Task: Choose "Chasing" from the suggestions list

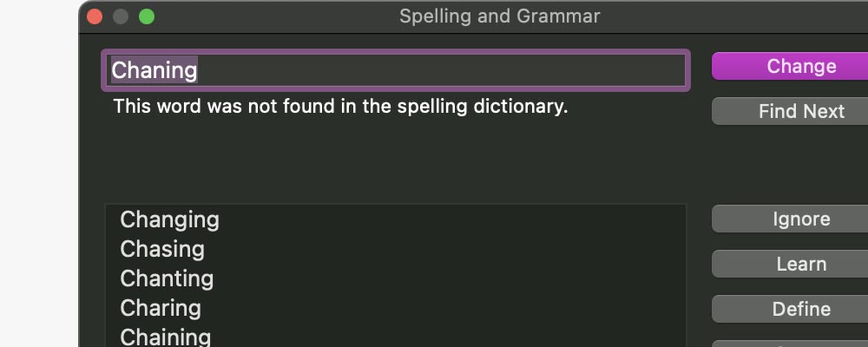Action: pyautogui.click(x=162, y=250)
